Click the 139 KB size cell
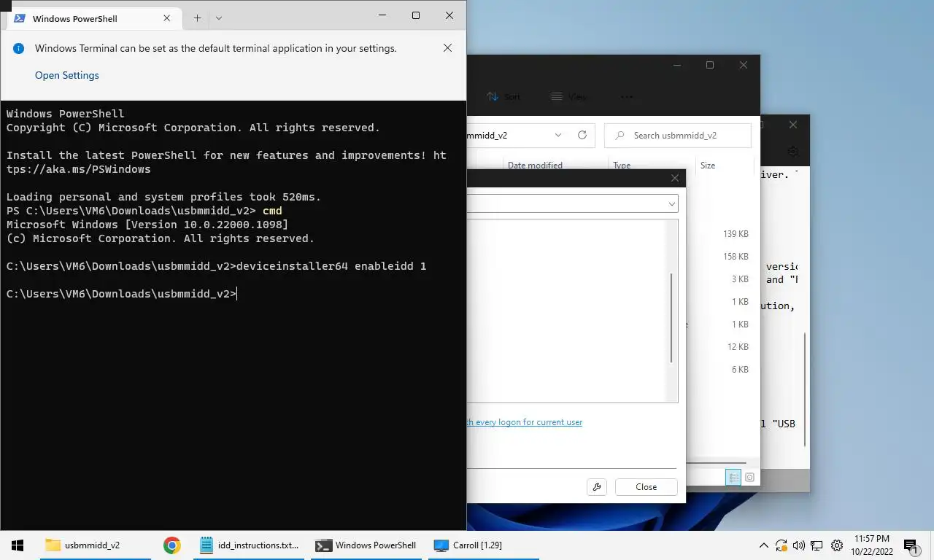This screenshot has height=560, width=934. (736, 234)
